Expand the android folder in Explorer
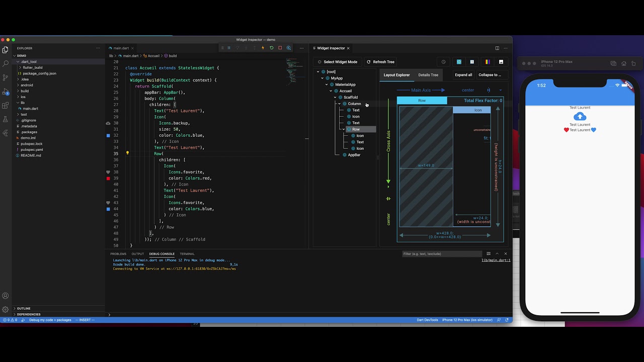644x362 pixels. point(27,85)
